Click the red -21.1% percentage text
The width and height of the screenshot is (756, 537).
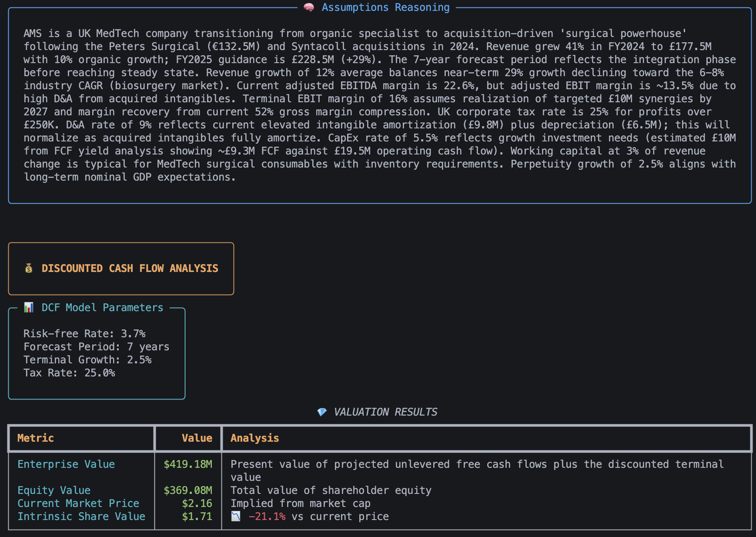[x=267, y=517]
